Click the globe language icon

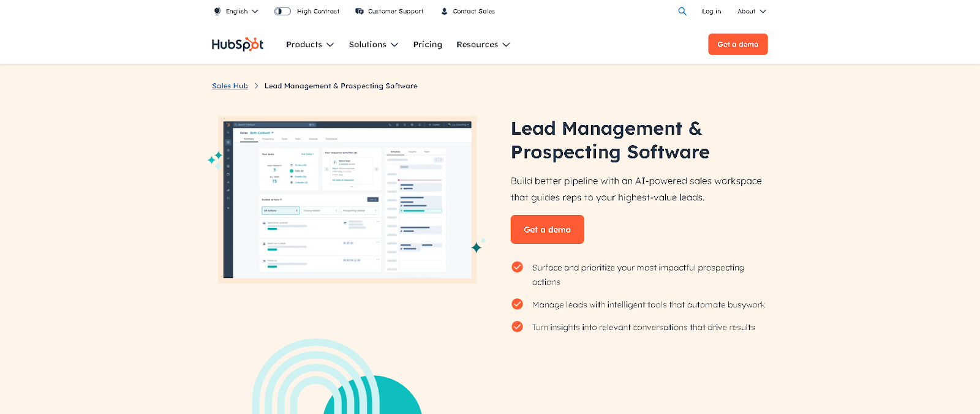(x=217, y=11)
